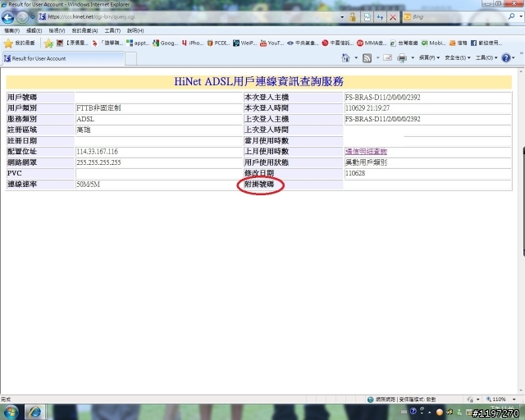Image resolution: width=525 pixels, height=420 pixels.
Task: Open the Goog... favorites bookmark
Action: coord(166,43)
